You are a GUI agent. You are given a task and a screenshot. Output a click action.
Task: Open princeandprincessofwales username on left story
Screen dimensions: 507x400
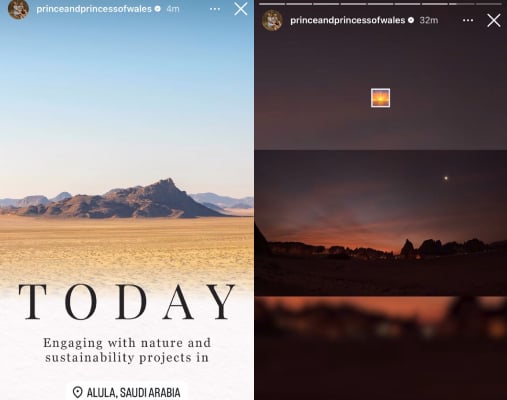[94, 9]
